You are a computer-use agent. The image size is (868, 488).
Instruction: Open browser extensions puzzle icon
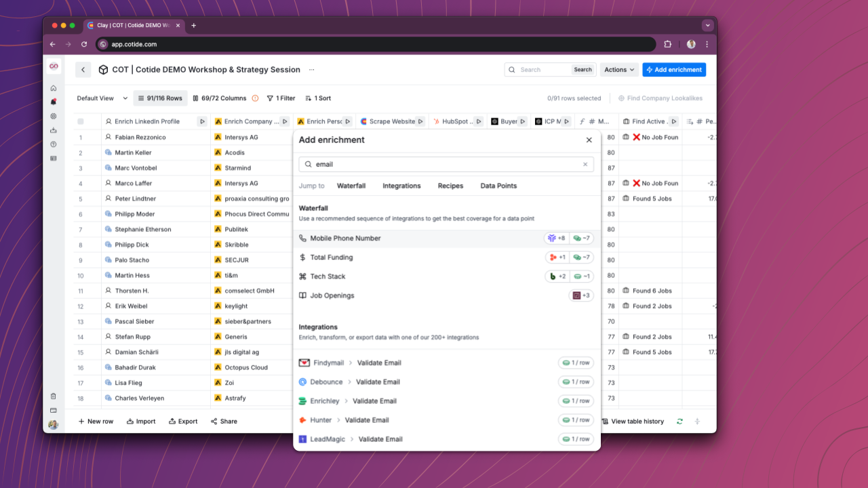[x=668, y=44]
